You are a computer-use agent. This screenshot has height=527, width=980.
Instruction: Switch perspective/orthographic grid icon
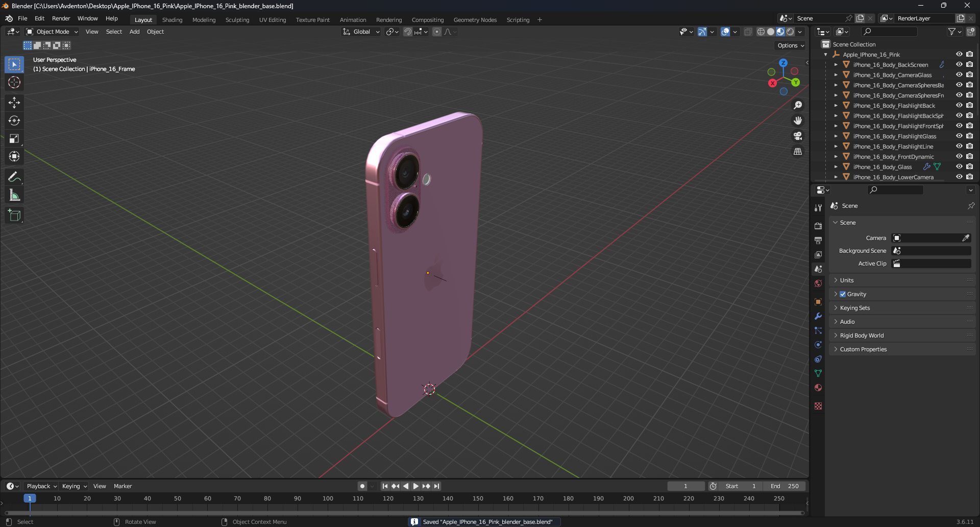tap(798, 152)
